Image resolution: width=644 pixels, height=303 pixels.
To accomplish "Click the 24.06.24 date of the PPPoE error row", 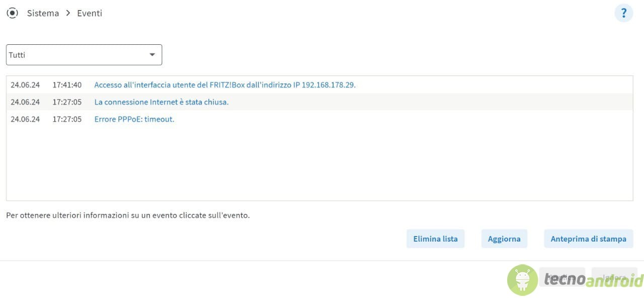I will click(x=25, y=119).
